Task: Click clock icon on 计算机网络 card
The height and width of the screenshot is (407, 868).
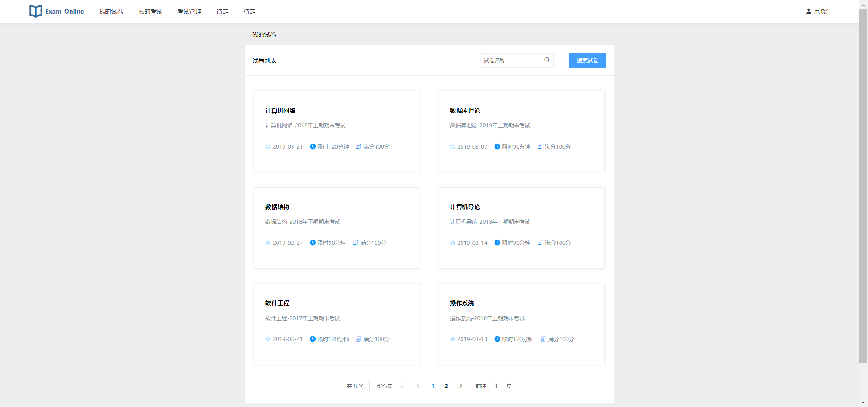Action: click(312, 146)
